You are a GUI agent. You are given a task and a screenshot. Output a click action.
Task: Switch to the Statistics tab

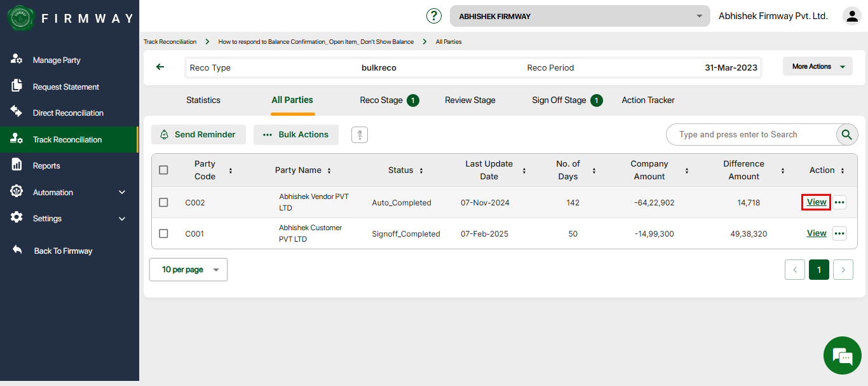coord(203,100)
